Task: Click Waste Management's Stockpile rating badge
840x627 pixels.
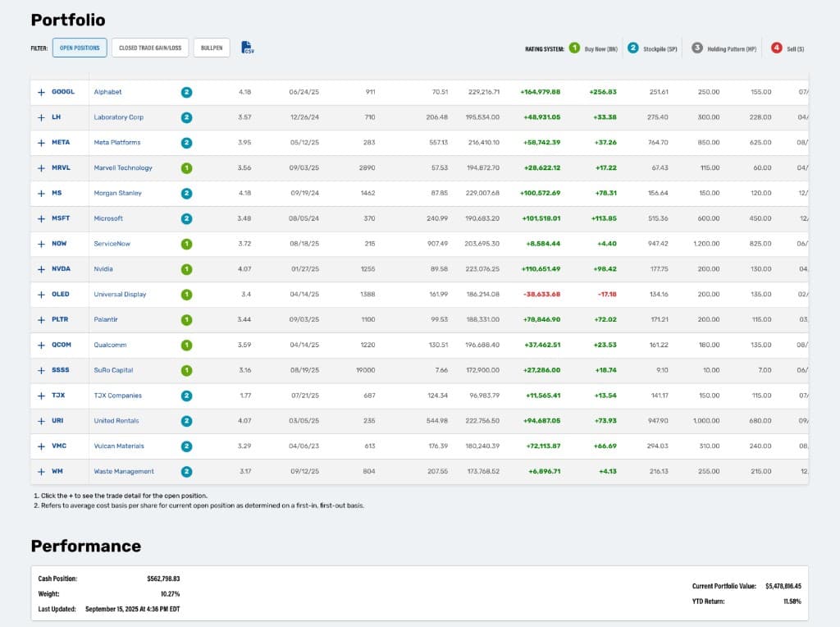Action: click(186, 472)
